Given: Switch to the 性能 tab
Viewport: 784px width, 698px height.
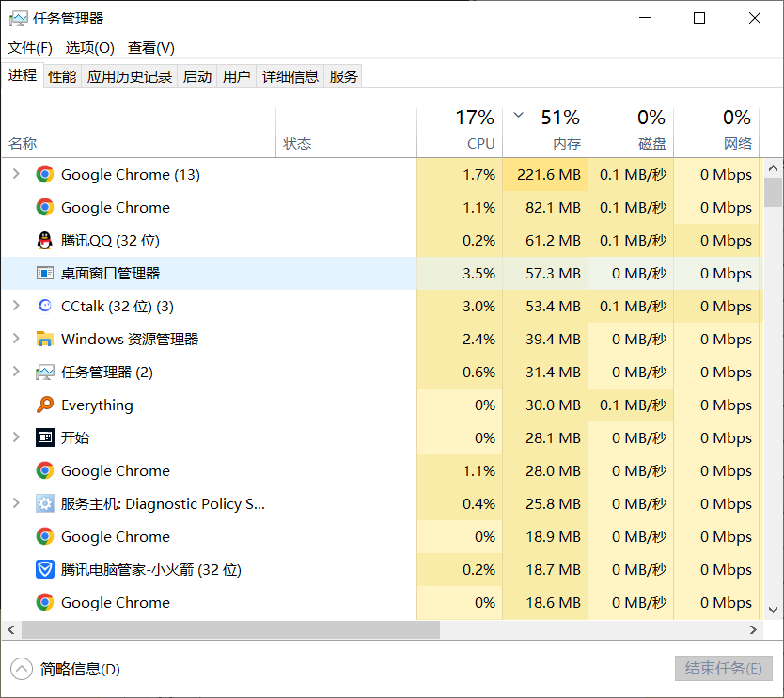Looking at the screenshot, I should pyautogui.click(x=62, y=76).
